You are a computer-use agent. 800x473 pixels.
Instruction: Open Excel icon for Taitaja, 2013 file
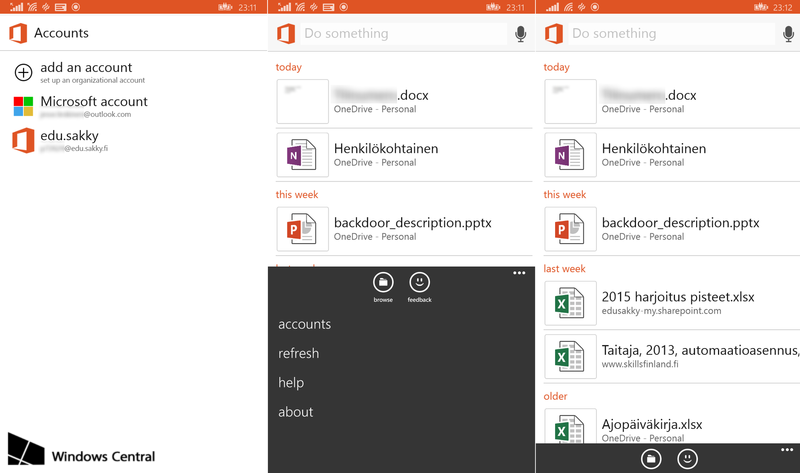click(x=570, y=357)
